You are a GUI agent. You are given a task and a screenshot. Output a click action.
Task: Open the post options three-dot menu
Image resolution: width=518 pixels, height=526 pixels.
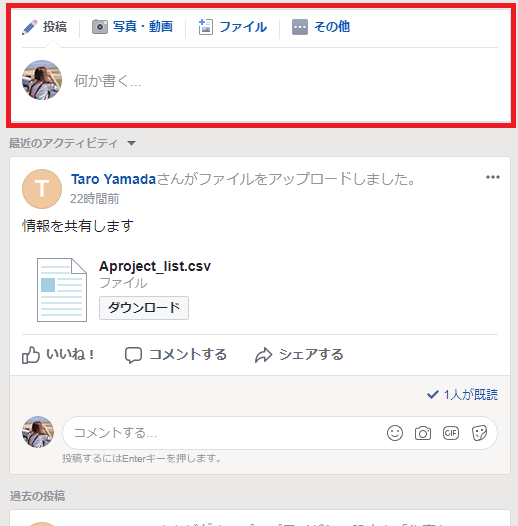click(493, 177)
